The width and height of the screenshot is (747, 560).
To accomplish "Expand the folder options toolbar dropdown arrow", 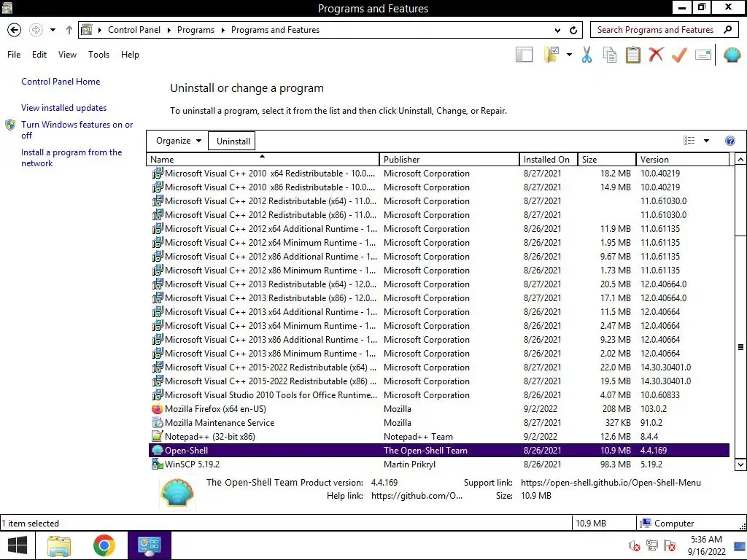I will [569, 55].
